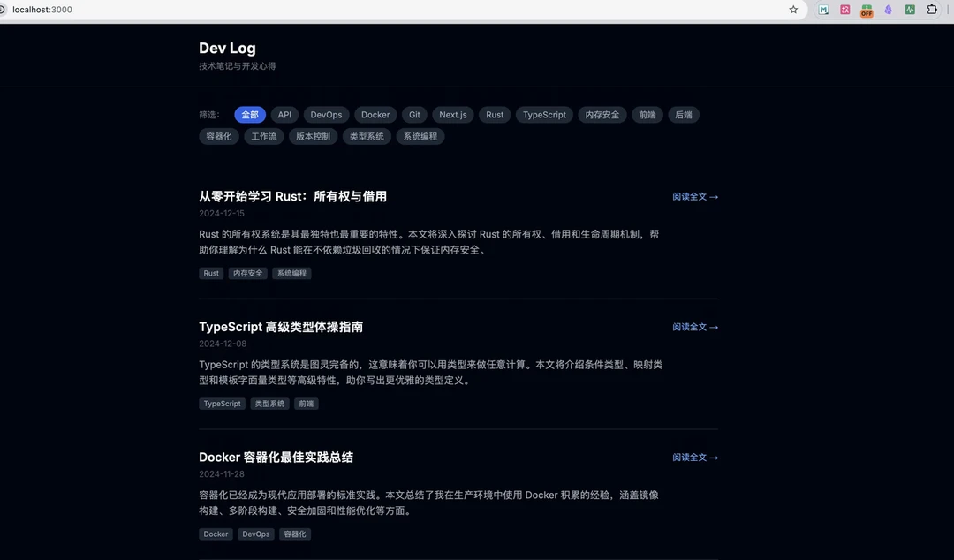
Task: Filter posts by Docker chip in filter bar
Action: click(375, 115)
